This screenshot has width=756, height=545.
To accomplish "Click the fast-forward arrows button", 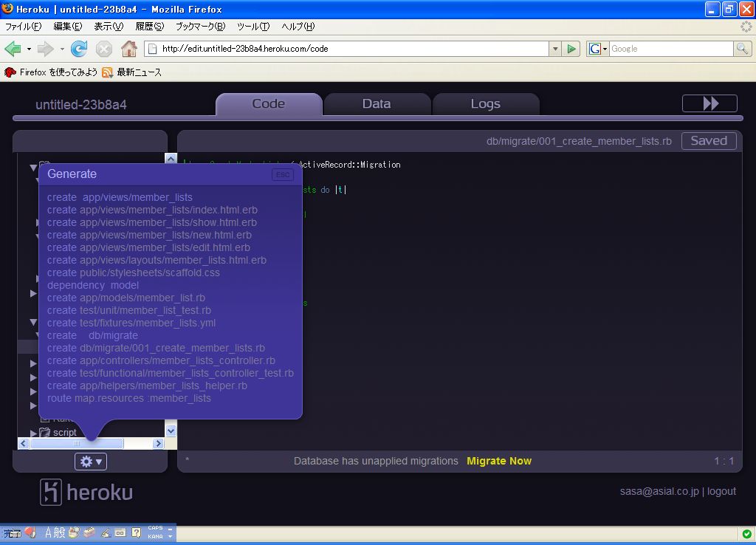I will [x=709, y=103].
